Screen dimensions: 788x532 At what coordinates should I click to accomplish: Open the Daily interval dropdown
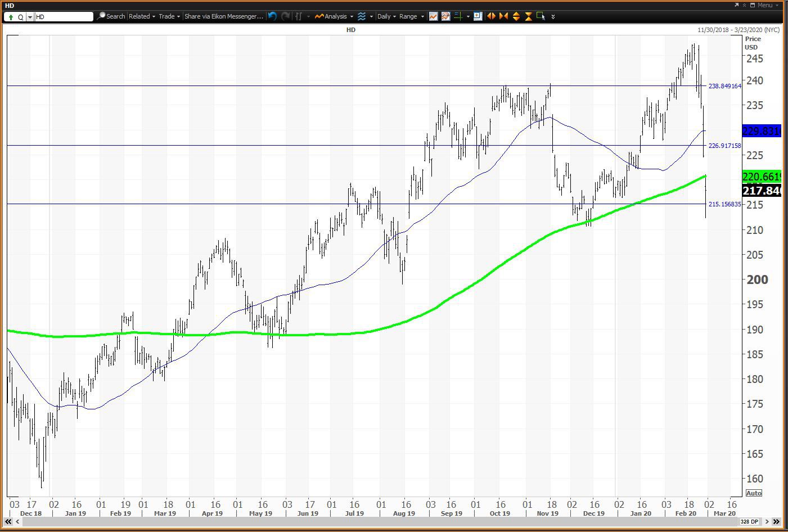386,16
